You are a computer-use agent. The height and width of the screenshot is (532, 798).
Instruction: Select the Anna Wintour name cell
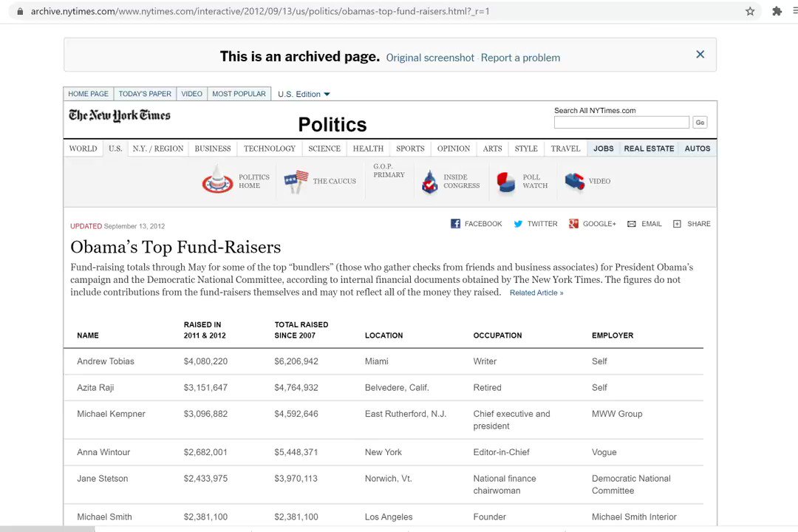click(x=103, y=452)
